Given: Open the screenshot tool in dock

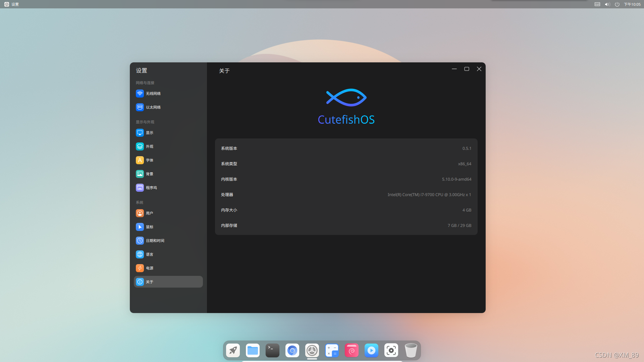Looking at the screenshot, I should coord(391,351).
